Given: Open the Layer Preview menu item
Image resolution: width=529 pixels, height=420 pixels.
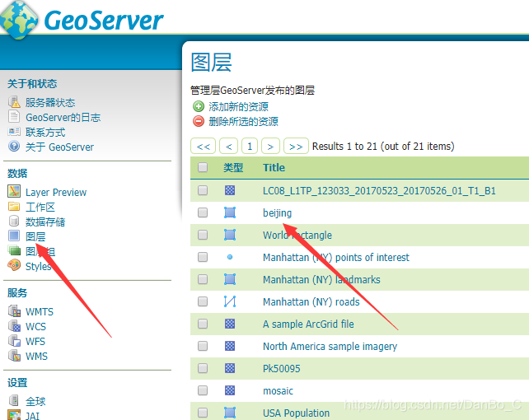Looking at the screenshot, I should pos(56,192).
